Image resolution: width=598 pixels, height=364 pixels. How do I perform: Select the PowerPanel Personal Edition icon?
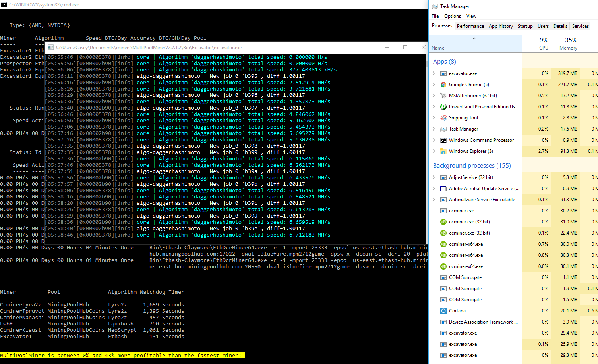point(443,106)
